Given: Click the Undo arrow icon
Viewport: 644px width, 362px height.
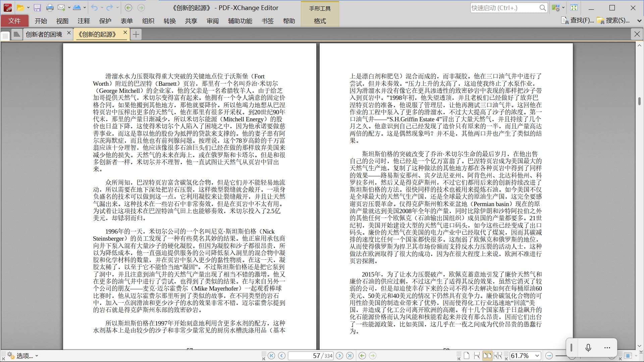Looking at the screenshot, I should 94,8.
